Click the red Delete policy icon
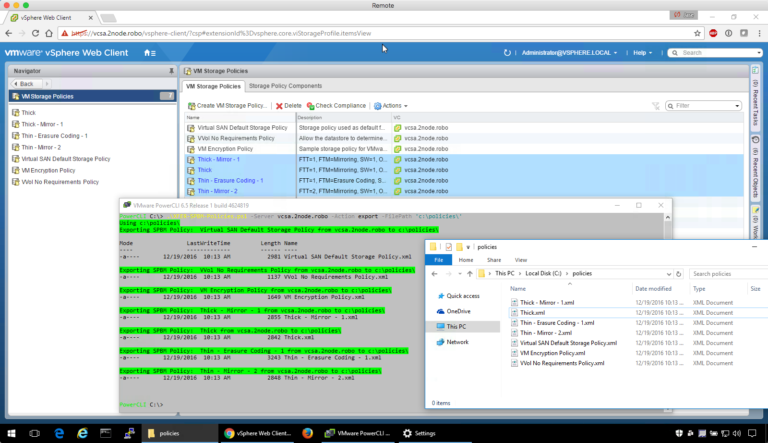 click(x=279, y=105)
